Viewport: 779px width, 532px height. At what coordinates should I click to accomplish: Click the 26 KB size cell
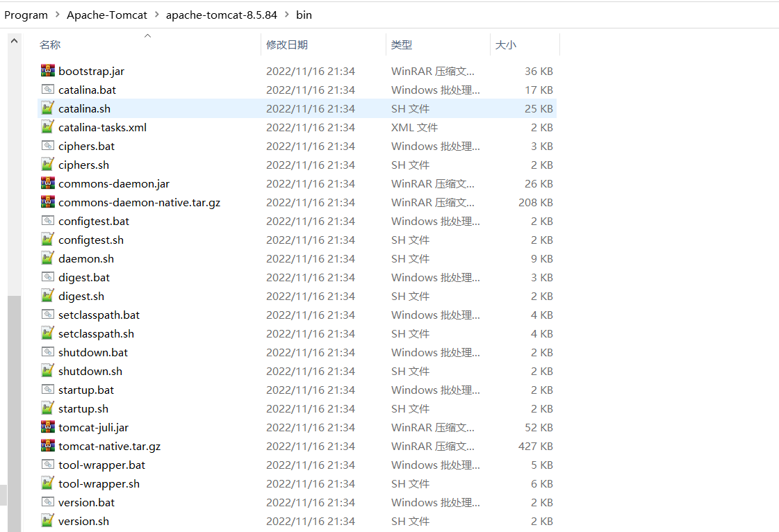coord(539,184)
